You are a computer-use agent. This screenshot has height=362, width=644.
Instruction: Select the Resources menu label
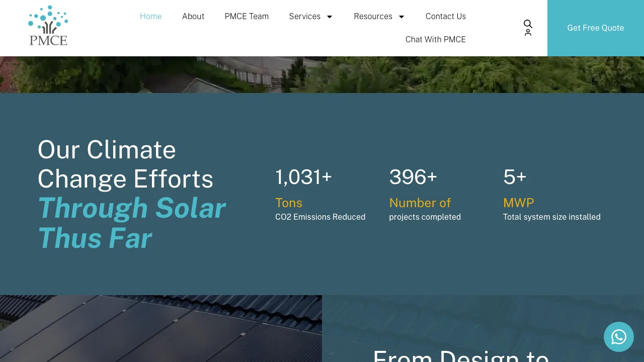point(373,16)
